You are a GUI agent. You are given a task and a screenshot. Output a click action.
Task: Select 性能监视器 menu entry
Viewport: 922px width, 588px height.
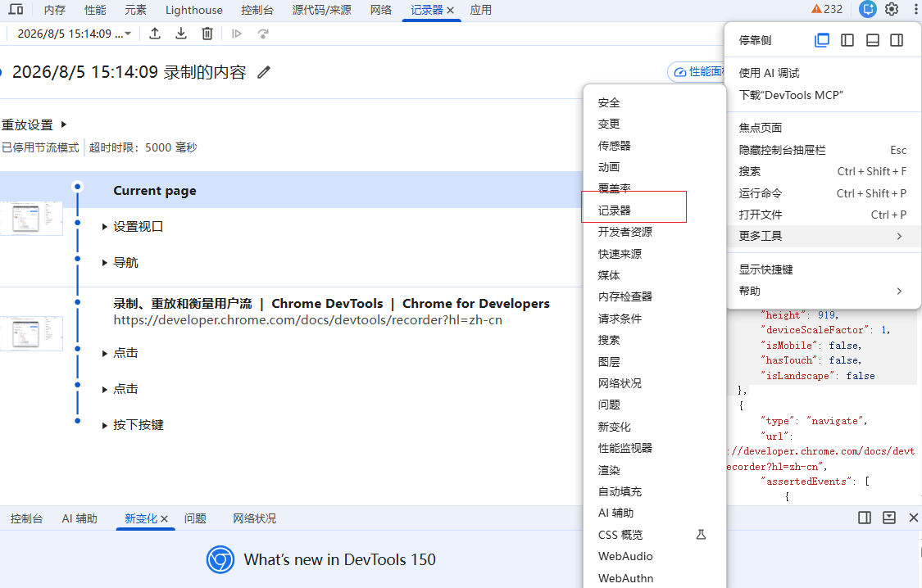(x=655, y=448)
